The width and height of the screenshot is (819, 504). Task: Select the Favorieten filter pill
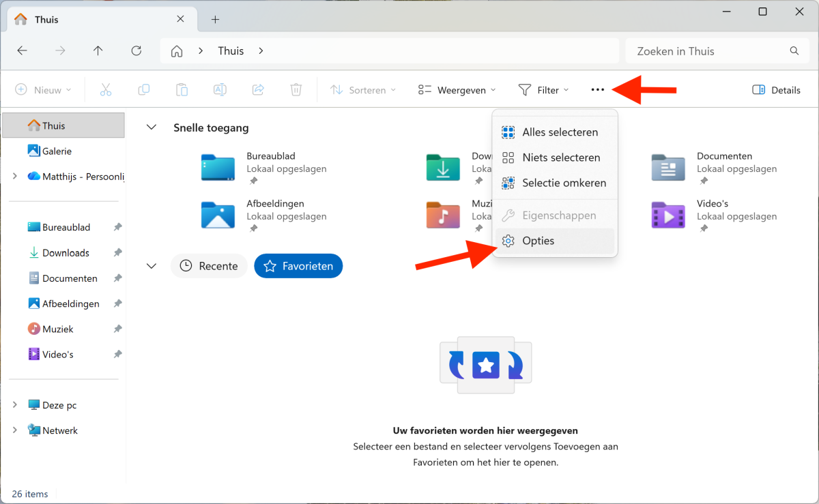[298, 266]
